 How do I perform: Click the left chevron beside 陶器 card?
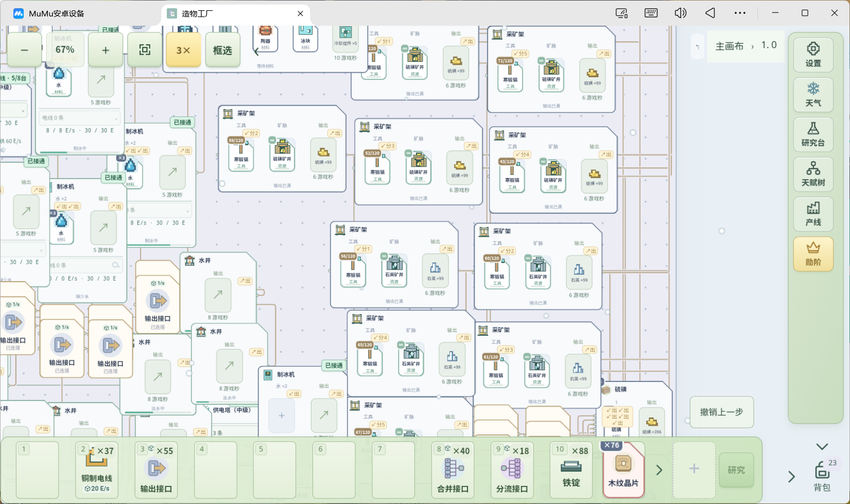click(256, 51)
